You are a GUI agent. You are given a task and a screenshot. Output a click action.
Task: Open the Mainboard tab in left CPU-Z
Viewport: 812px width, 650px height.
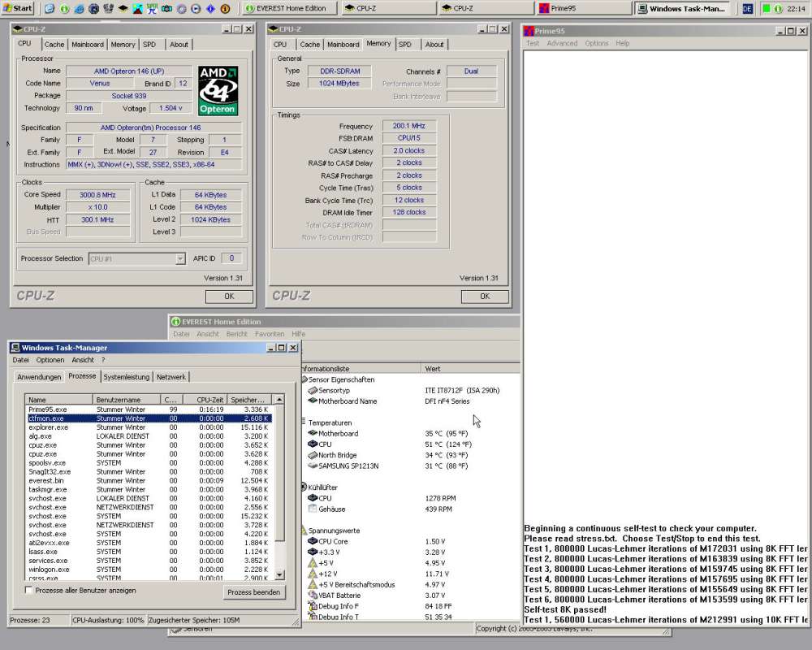88,45
